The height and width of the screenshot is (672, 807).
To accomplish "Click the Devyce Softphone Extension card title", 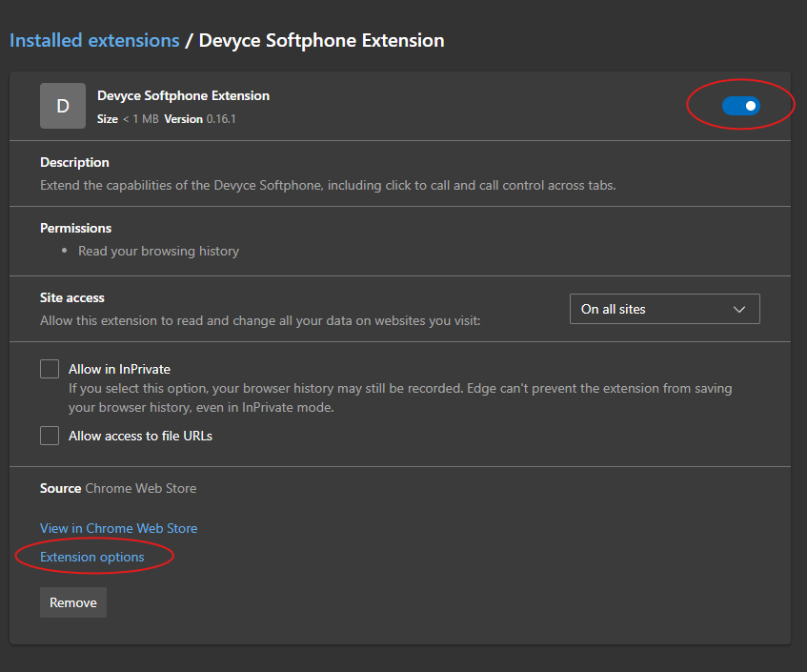I will point(183,95).
